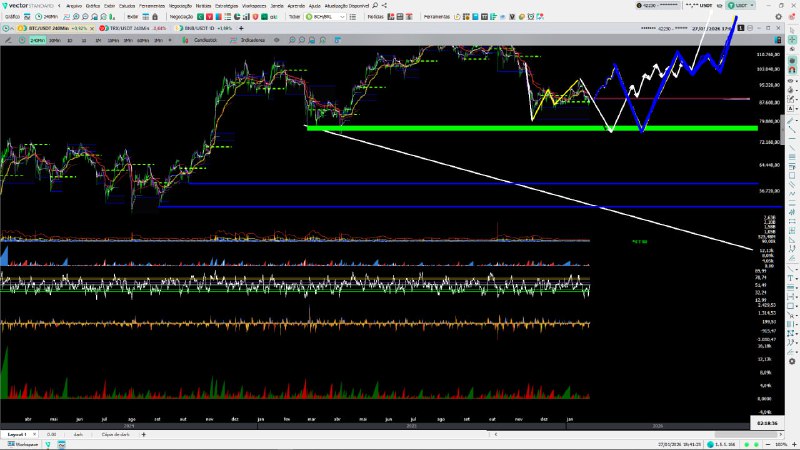Open the Estratégias menu

click(x=228, y=5)
